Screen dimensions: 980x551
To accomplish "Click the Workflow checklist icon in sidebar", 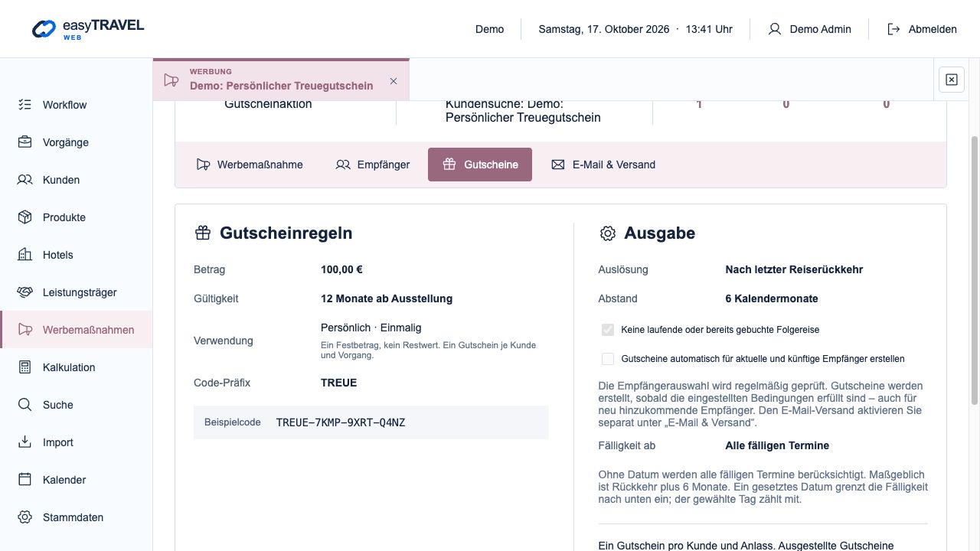I will pyautogui.click(x=25, y=105).
